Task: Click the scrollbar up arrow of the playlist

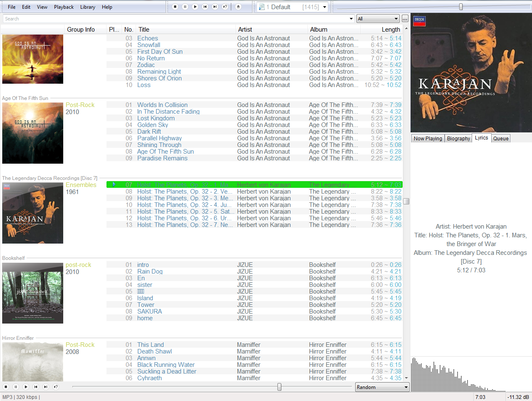Action: pyautogui.click(x=406, y=29)
